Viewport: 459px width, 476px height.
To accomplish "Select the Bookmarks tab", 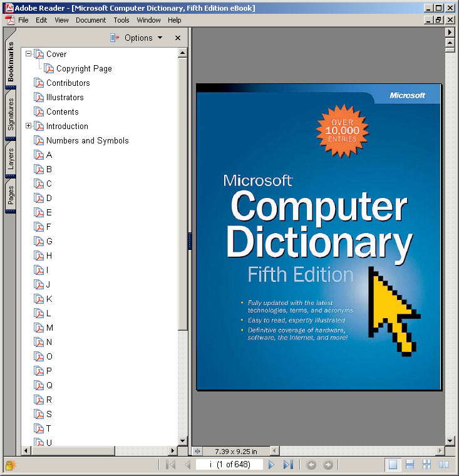I will click(11, 62).
